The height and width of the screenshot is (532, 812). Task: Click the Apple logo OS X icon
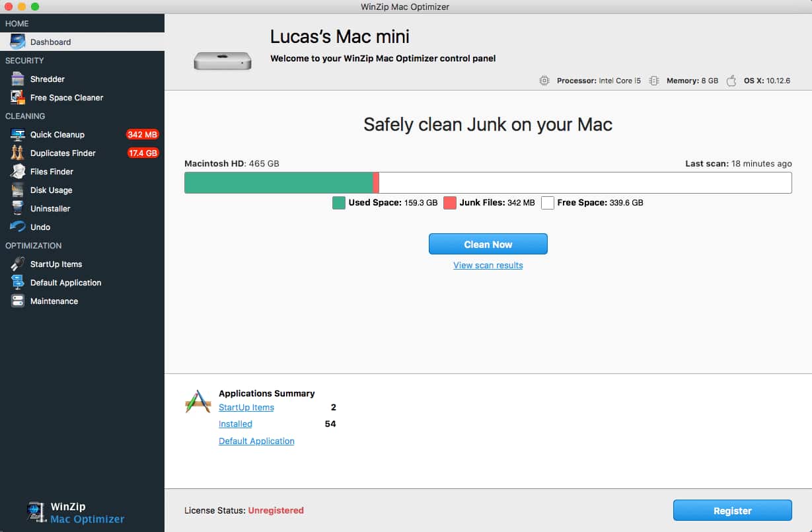[x=731, y=81]
